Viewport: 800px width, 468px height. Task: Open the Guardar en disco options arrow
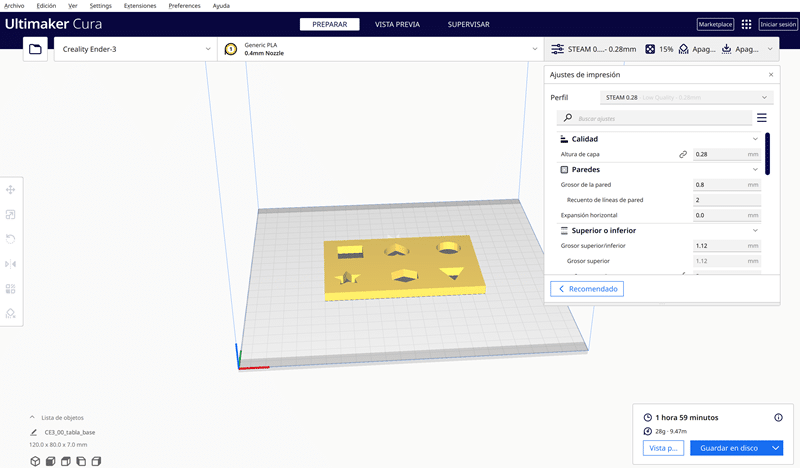(x=776, y=448)
